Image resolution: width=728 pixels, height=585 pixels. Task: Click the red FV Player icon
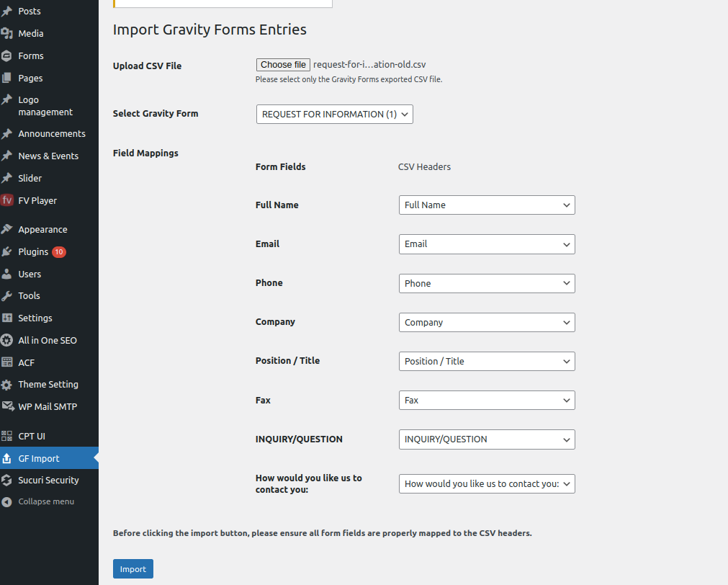[x=6, y=200]
